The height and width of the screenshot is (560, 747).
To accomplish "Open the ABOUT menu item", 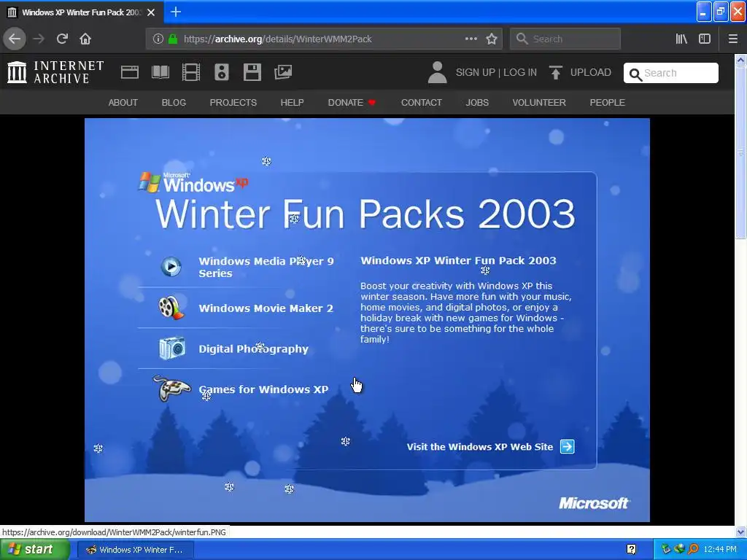I will [123, 102].
